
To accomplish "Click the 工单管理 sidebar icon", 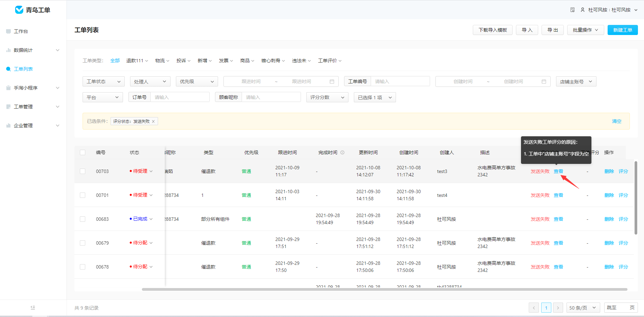I will click(x=8, y=107).
